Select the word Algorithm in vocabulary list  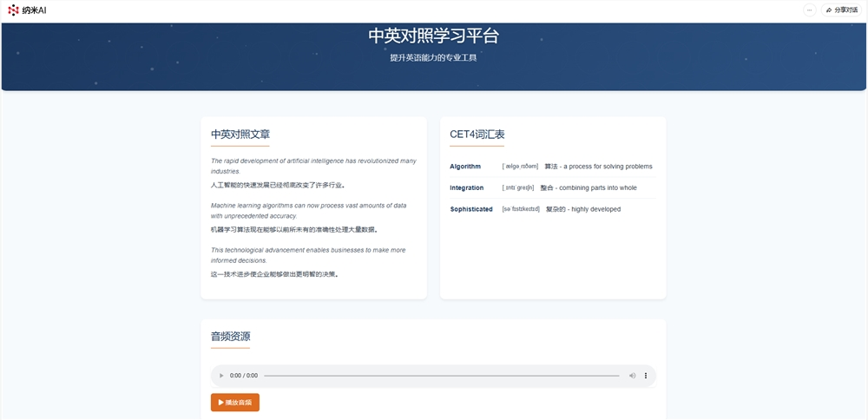click(x=465, y=167)
